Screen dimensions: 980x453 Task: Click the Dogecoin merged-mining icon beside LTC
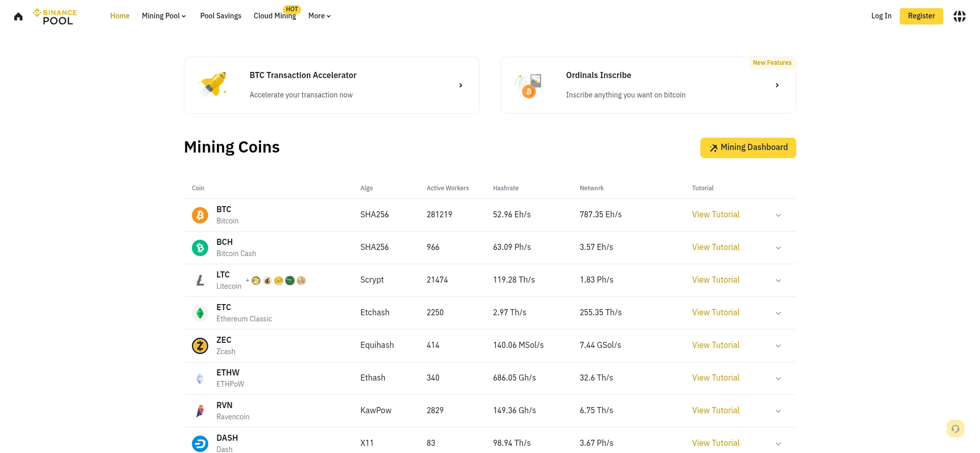point(256,281)
